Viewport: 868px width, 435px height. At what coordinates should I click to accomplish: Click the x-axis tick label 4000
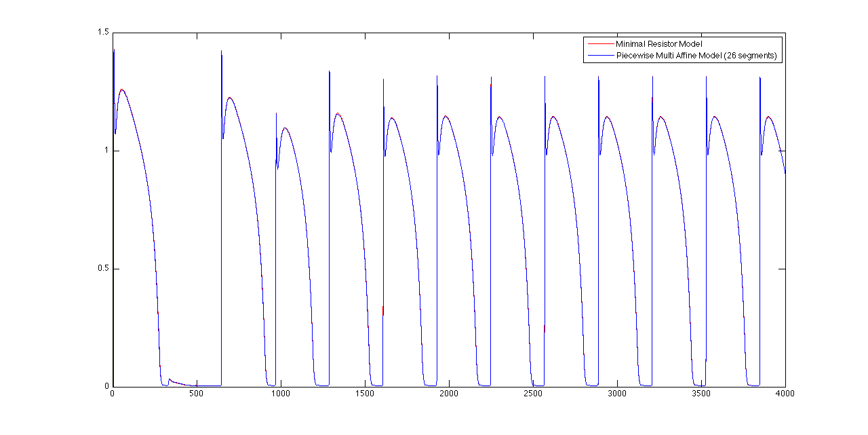coord(785,394)
